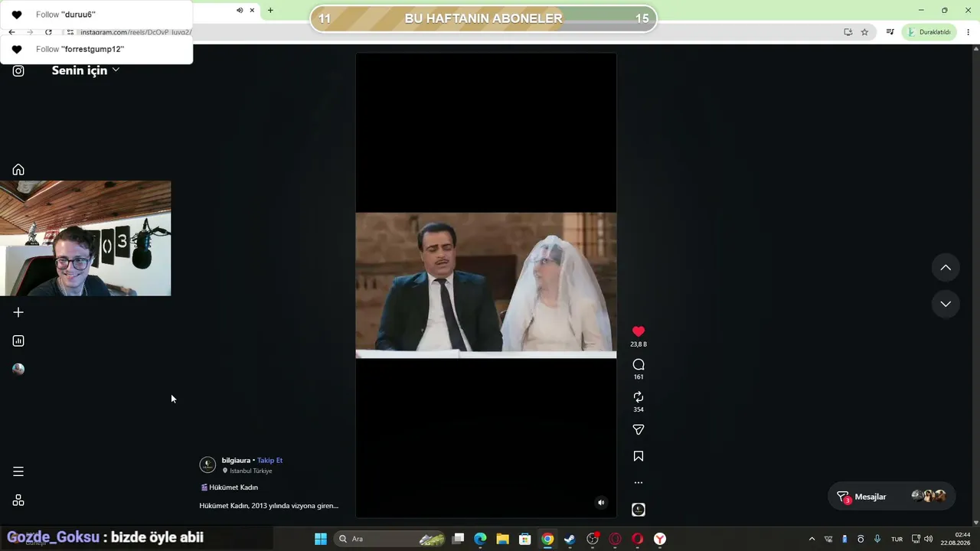
Task: Repost the reel with the repost icon
Action: click(639, 397)
